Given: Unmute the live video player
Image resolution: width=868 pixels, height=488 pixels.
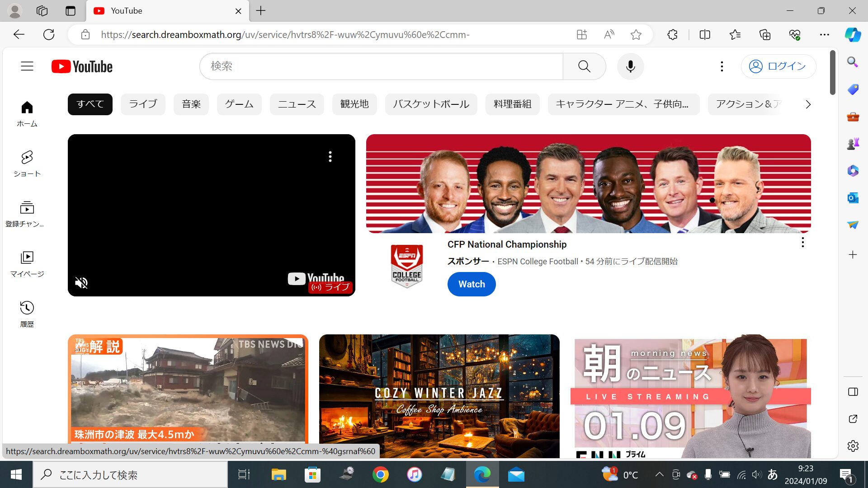Looking at the screenshot, I should coord(81,282).
